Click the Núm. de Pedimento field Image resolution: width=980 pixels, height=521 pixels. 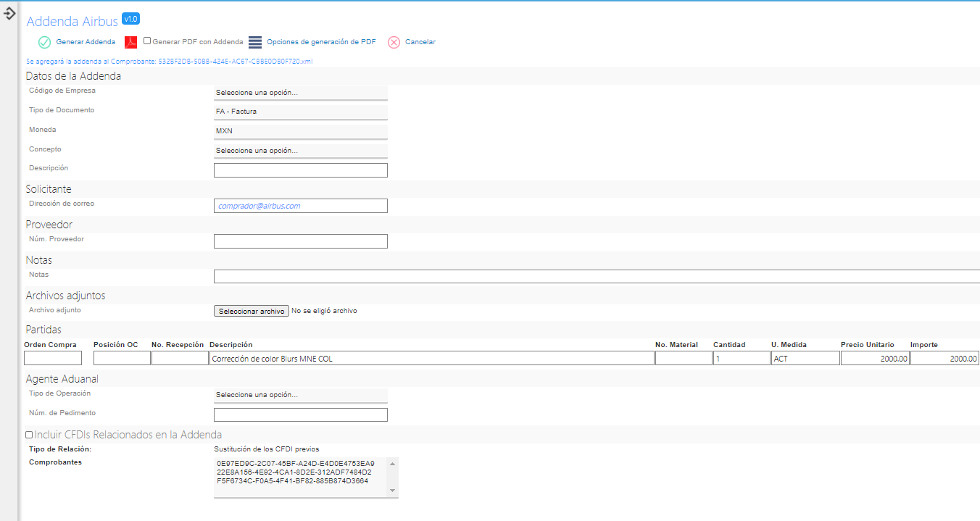coord(301,415)
